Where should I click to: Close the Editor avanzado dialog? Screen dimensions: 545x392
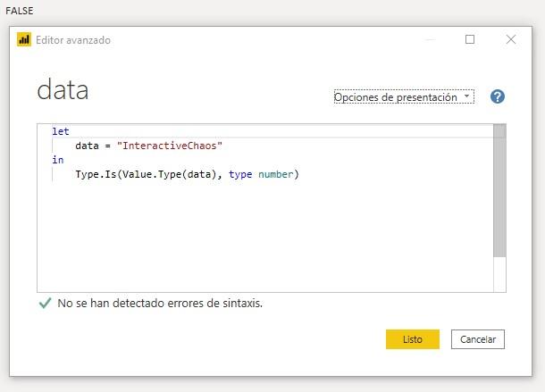[x=511, y=40]
